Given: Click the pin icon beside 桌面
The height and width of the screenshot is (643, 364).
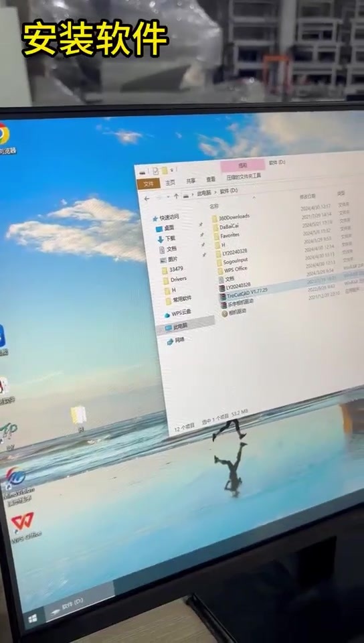Looking at the screenshot, I should [200, 224].
